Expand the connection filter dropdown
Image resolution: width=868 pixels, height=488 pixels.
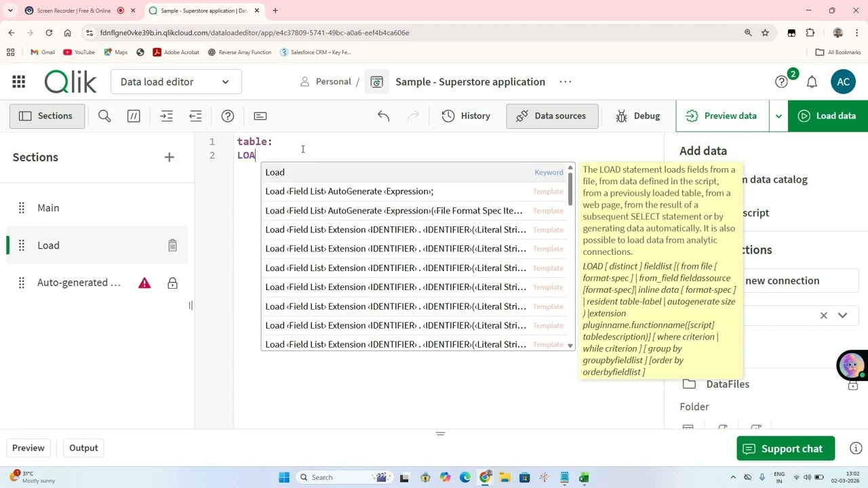point(842,315)
